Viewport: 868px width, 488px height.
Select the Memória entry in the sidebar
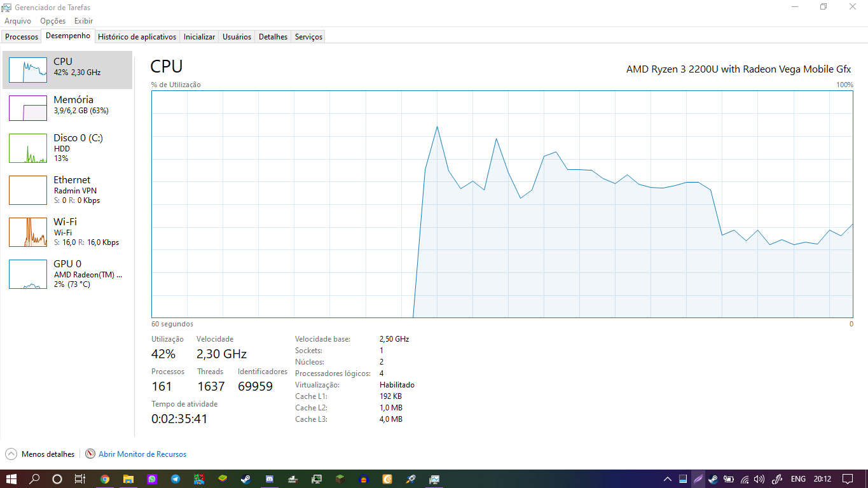67,108
